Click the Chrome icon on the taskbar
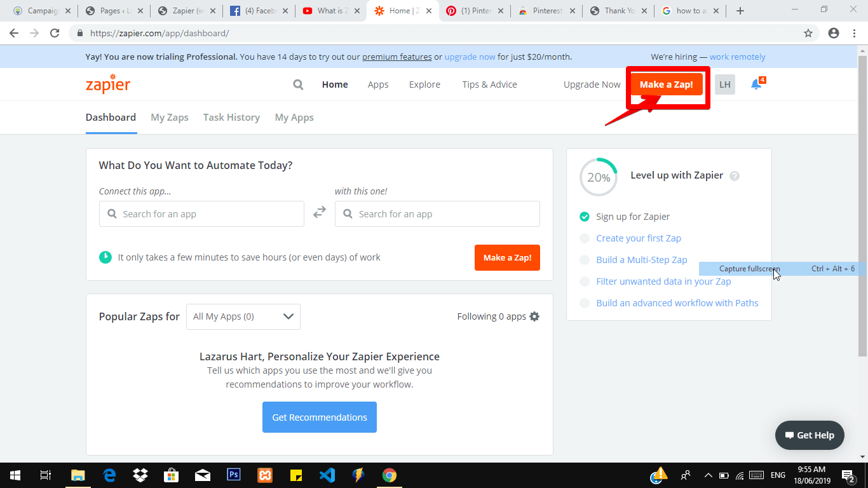Viewport: 868px width, 488px height. 390,475
